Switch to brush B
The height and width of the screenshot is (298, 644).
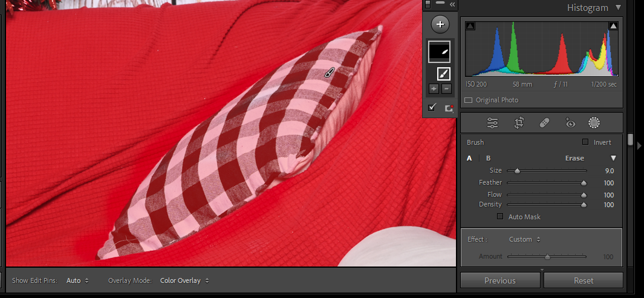(489, 158)
